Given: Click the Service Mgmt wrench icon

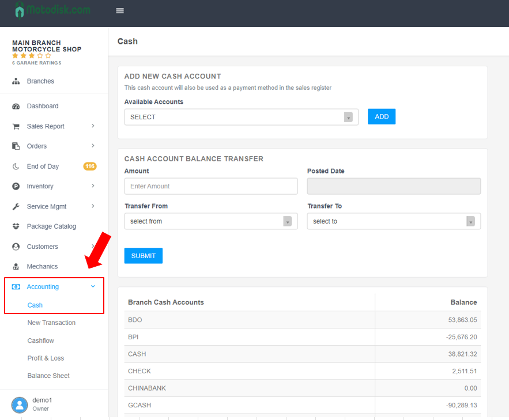Looking at the screenshot, I should (x=16, y=207).
